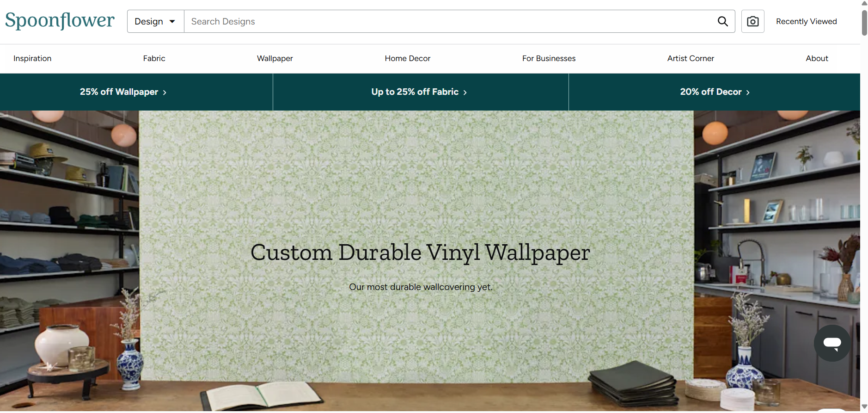
Task: Click the scrollbar up arrow
Action: tap(864, 3)
